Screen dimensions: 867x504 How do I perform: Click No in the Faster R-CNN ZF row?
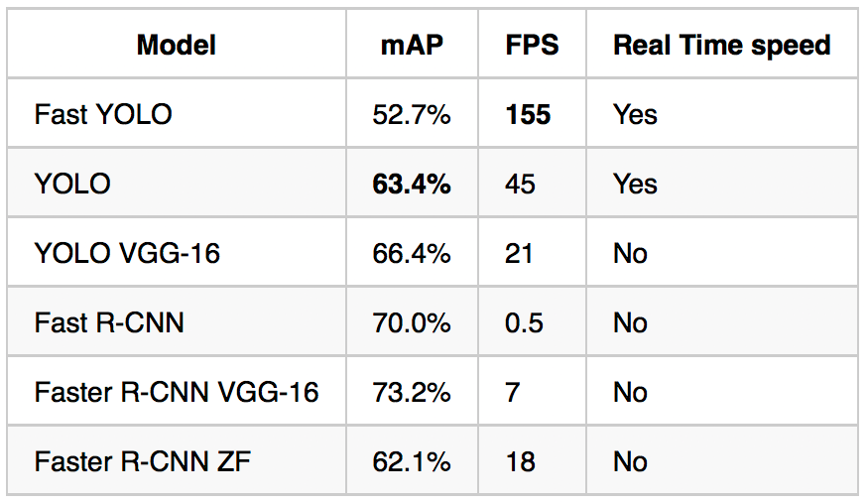click(x=630, y=461)
